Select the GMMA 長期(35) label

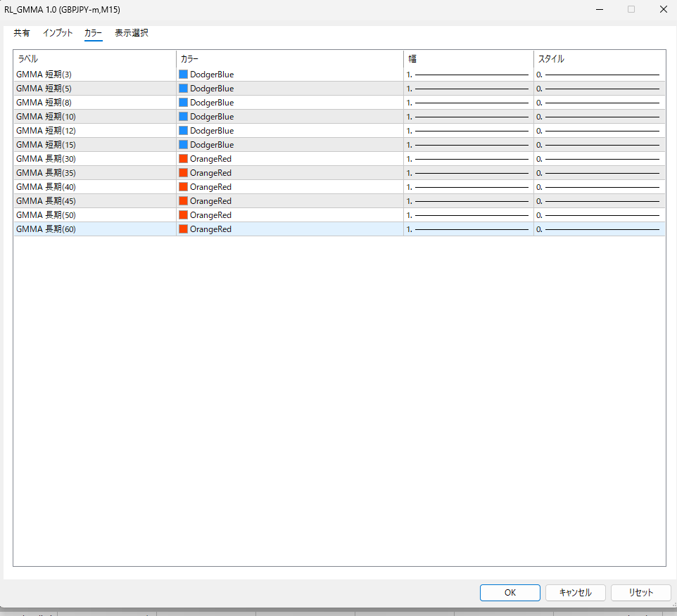click(46, 172)
